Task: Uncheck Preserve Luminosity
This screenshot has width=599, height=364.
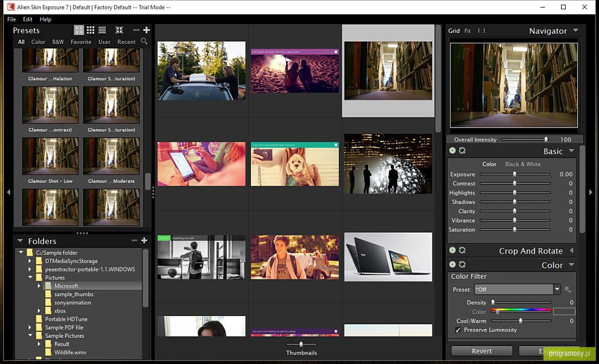Action: coord(458,330)
